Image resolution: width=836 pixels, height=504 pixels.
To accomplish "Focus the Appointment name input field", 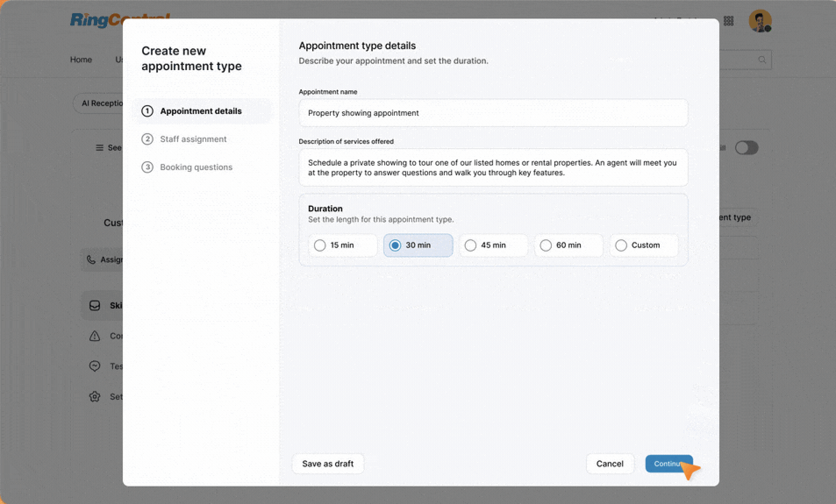I will tap(493, 113).
